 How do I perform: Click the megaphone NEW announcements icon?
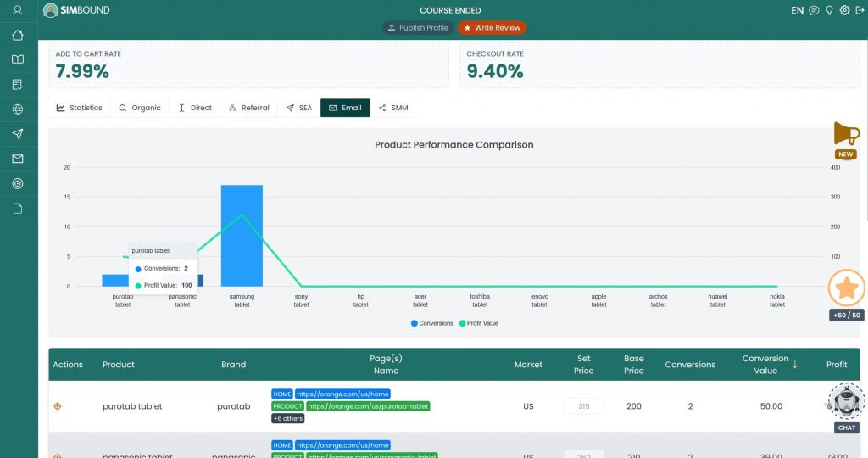pyautogui.click(x=846, y=134)
